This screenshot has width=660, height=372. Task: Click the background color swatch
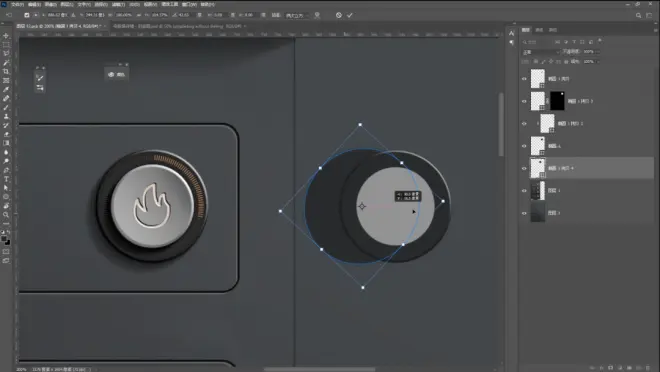[x=8, y=242]
